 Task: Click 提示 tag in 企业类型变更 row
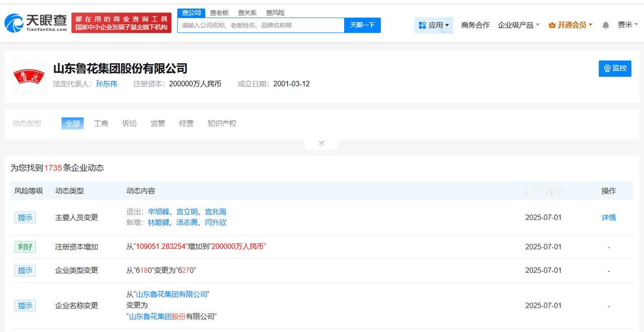[x=25, y=271]
